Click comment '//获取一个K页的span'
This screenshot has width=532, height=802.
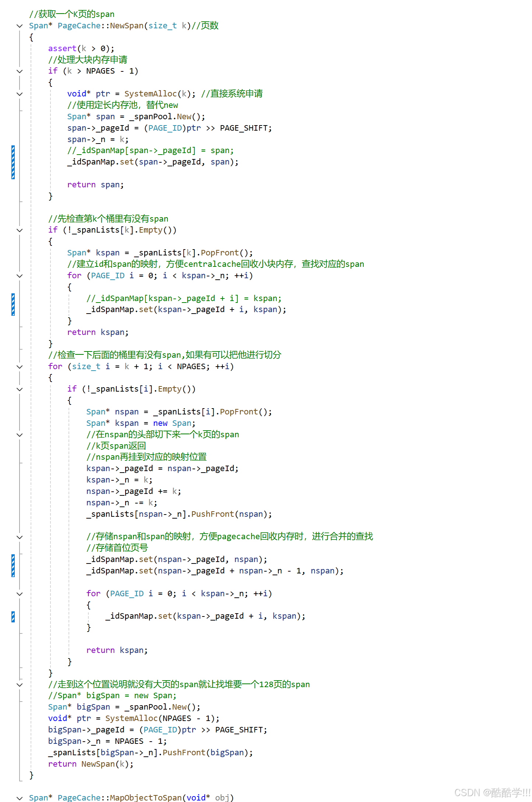72,14
